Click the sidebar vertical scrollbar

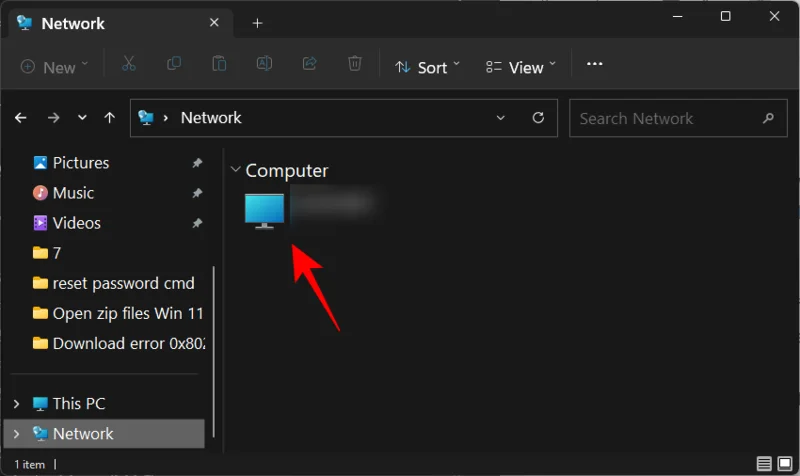213,352
